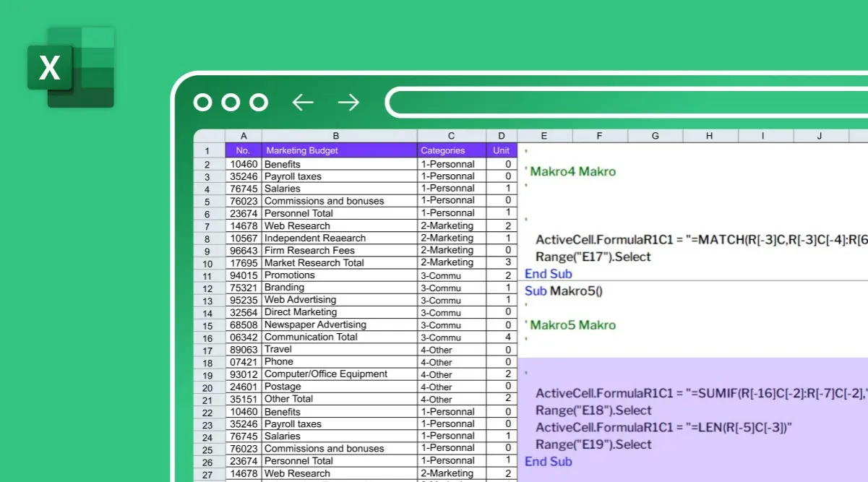Screen dimensions: 868x482
Task: Click the =SUMIF formula code line
Action: 702,393
